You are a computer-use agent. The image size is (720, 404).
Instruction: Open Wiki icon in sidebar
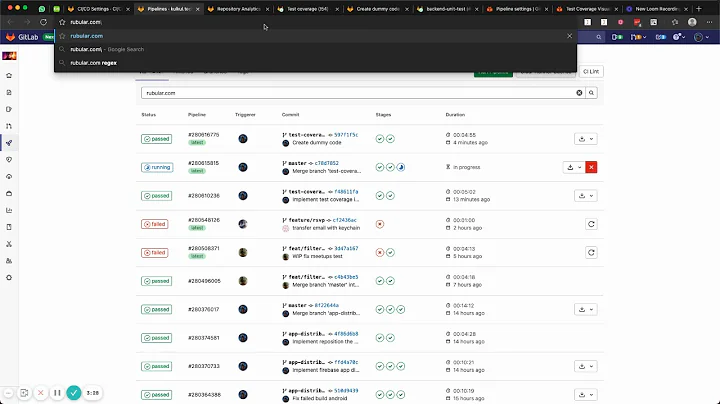coord(9,227)
